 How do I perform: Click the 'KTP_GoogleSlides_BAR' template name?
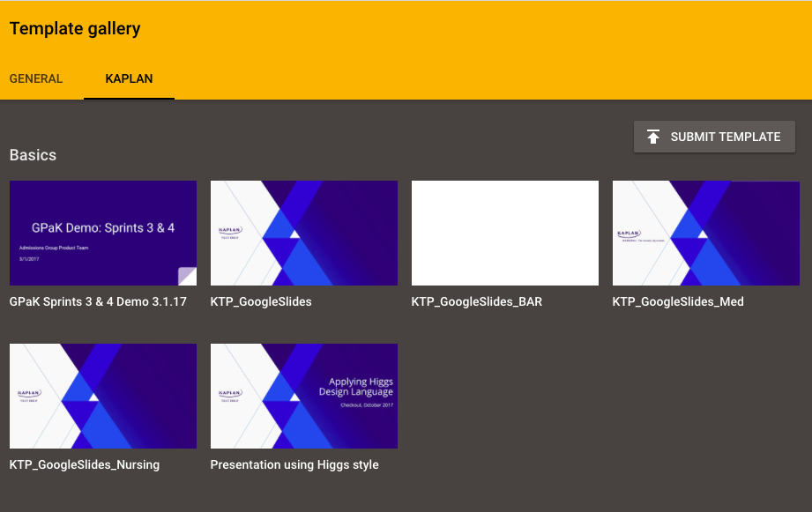click(x=476, y=301)
